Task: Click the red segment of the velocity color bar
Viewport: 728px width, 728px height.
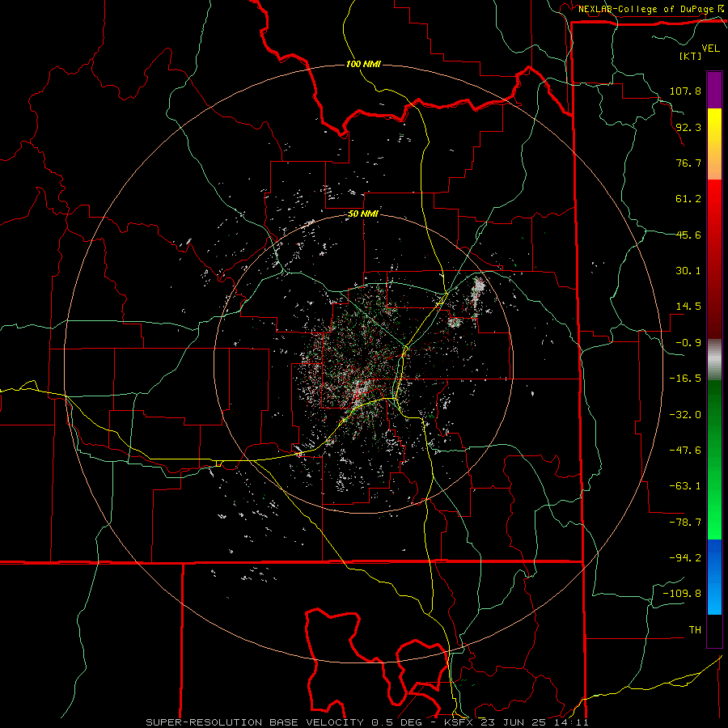Action: [x=714, y=259]
